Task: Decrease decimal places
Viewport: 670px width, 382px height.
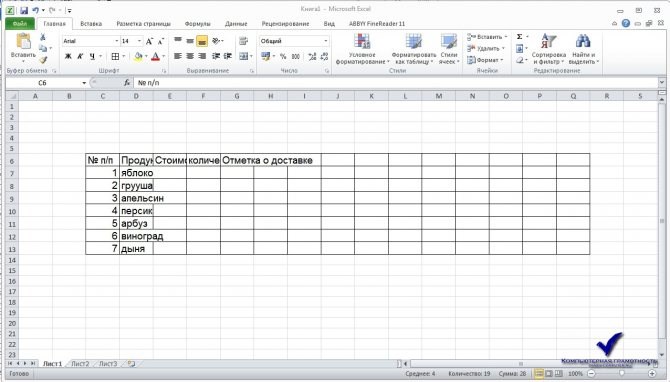Action: pos(324,56)
